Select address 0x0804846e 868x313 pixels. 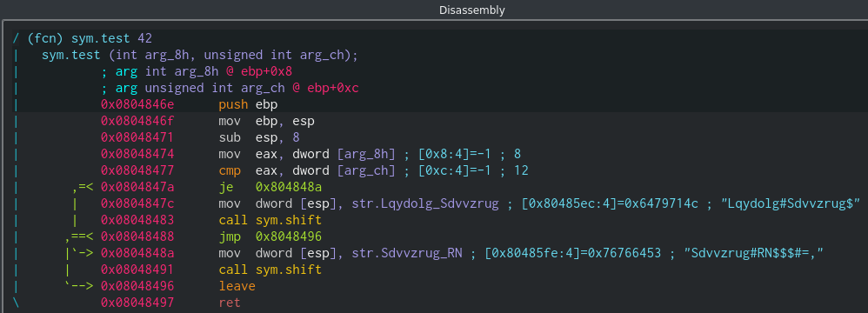(x=137, y=104)
